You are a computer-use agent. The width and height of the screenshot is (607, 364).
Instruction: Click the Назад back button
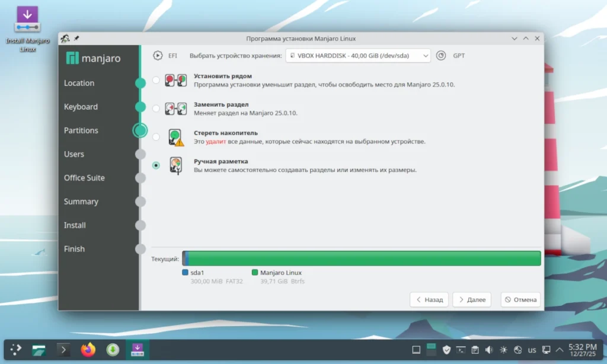point(429,299)
